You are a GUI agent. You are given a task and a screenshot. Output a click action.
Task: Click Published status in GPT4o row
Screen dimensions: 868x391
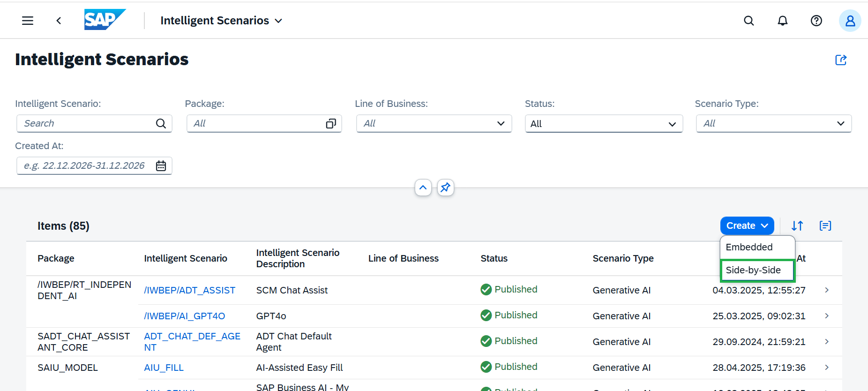(509, 316)
